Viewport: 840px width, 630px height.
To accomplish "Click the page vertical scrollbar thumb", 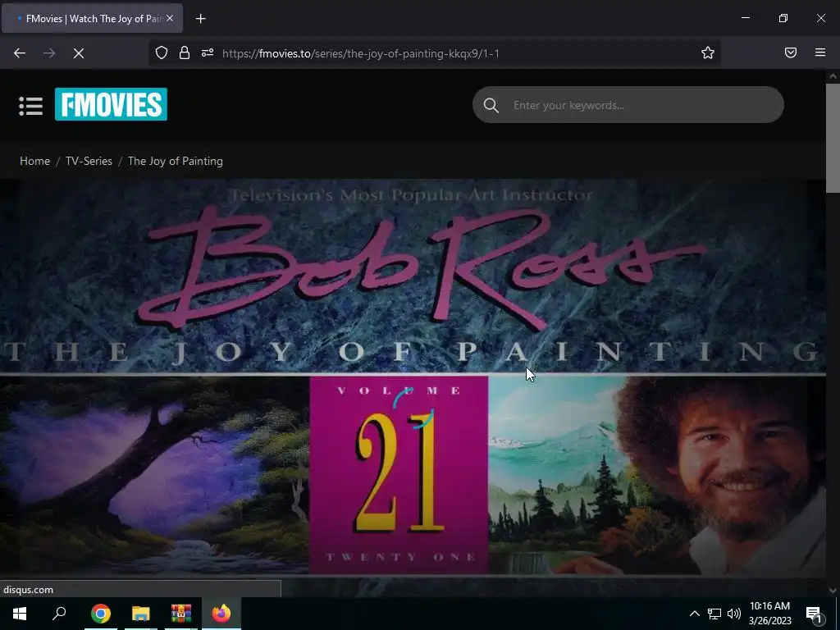I will (x=833, y=138).
